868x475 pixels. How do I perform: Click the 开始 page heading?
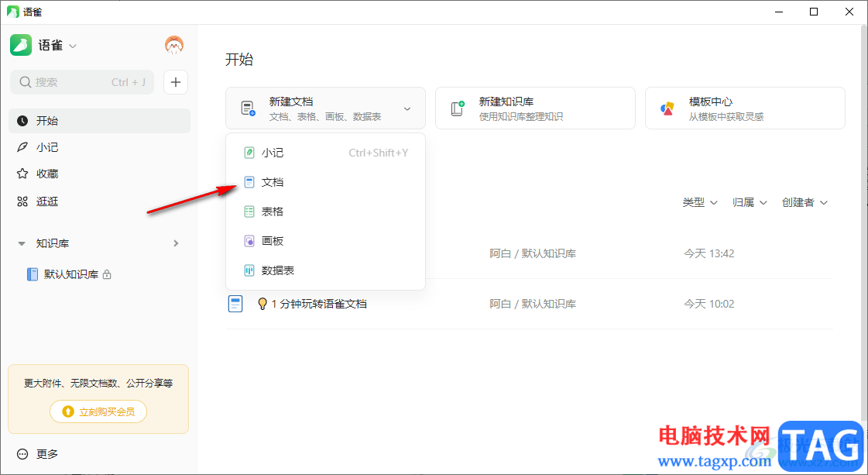coord(239,60)
